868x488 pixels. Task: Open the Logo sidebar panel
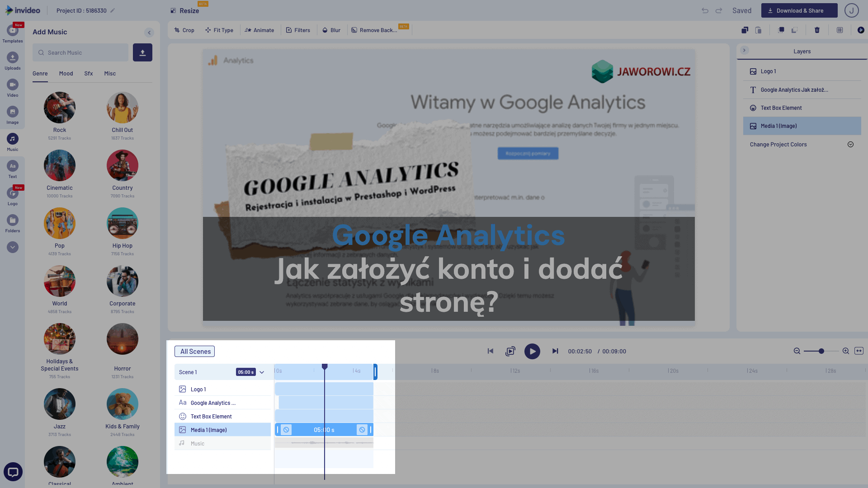pyautogui.click(x=13, y=197)
